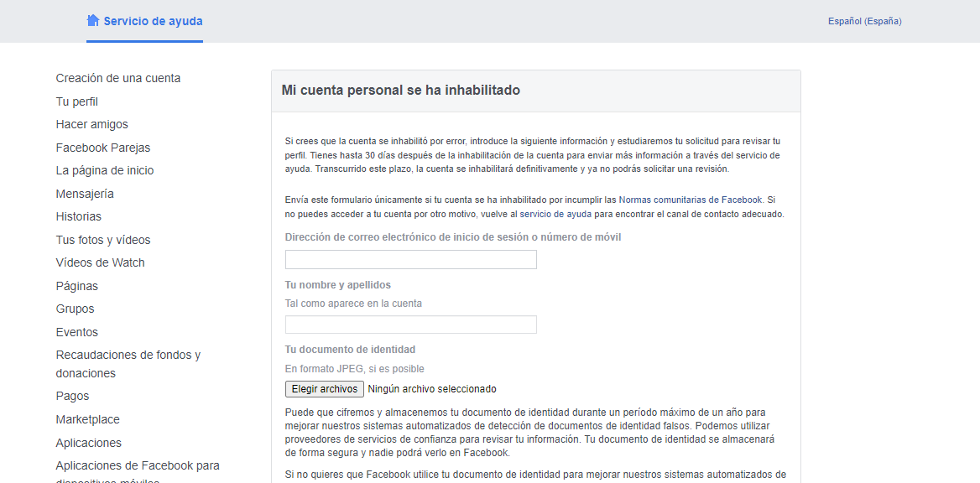The height and width of the screenshot is (483, 980).
Task: Open Hacer amigos help topic
Action: click(92, 124)
